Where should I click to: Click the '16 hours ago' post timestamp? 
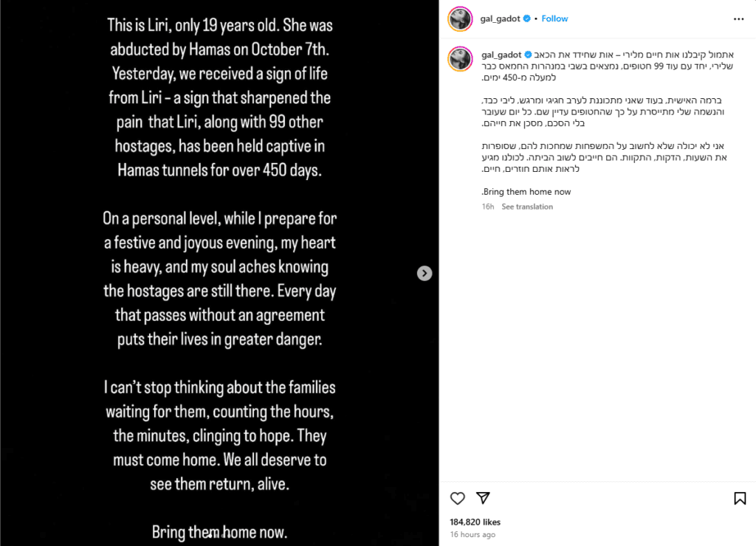pyautogui.click(x=472, y=534)
